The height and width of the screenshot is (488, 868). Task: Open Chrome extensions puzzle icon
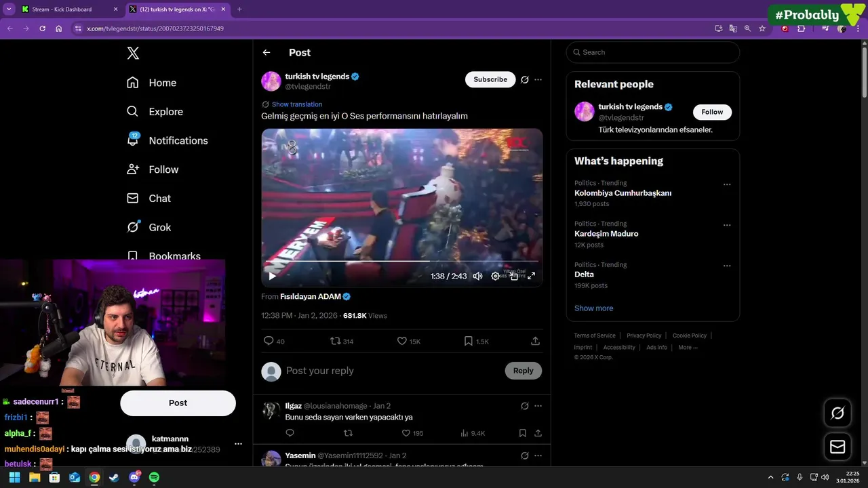coord(801,28)
